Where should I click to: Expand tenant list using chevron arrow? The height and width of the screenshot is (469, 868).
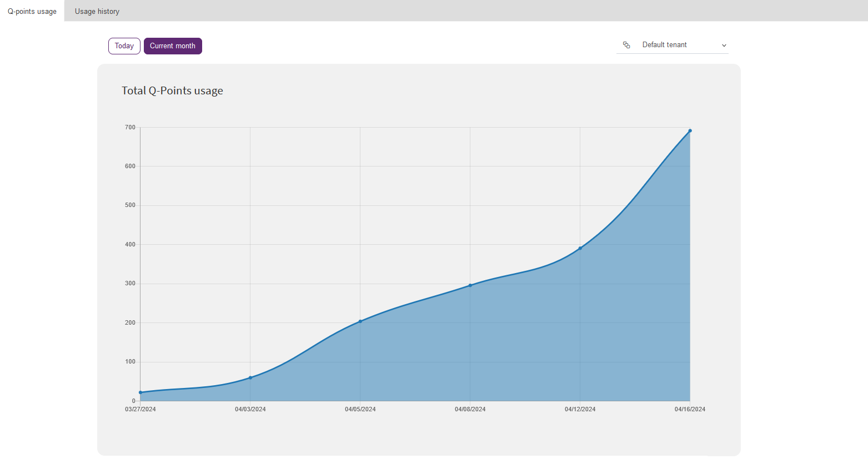tap(724, 46)
